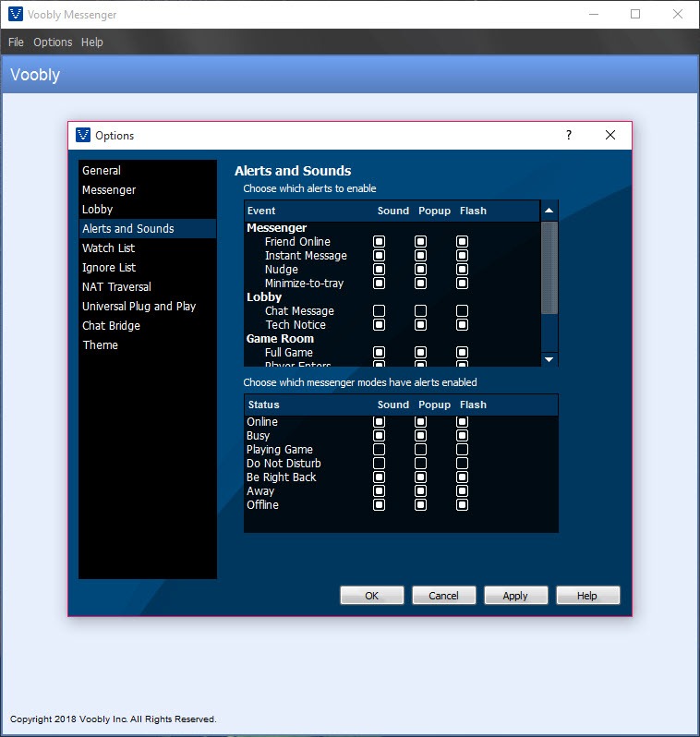Click the Event column header
Viewport: 700px width, 737px height.
(261, 211)
